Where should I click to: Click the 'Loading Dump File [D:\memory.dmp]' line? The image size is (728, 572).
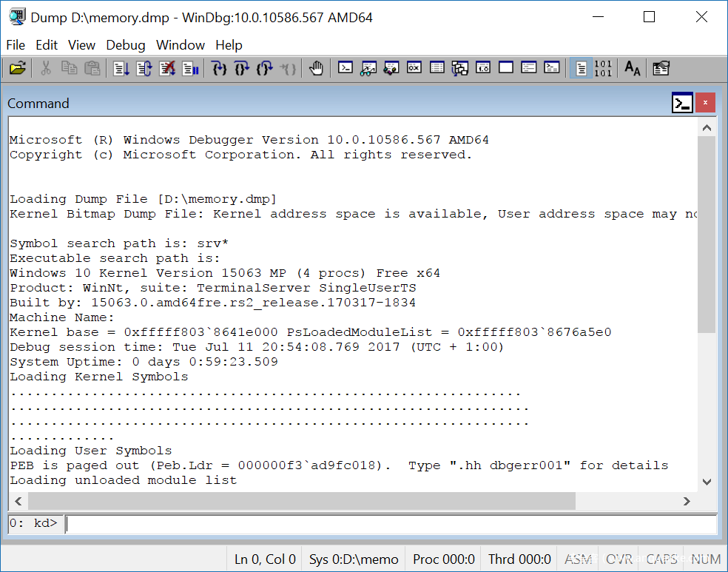coord(143,199)
